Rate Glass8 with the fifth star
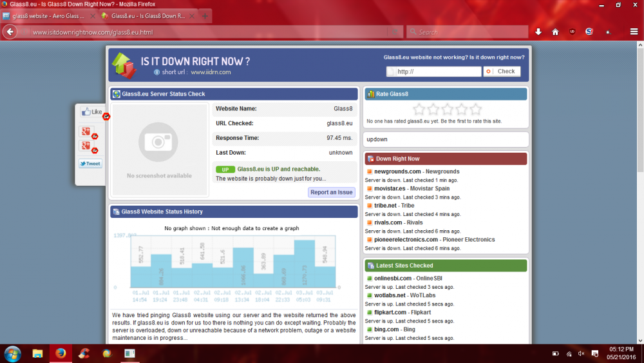The image size is (644, 363). click(x=476, y=110)
